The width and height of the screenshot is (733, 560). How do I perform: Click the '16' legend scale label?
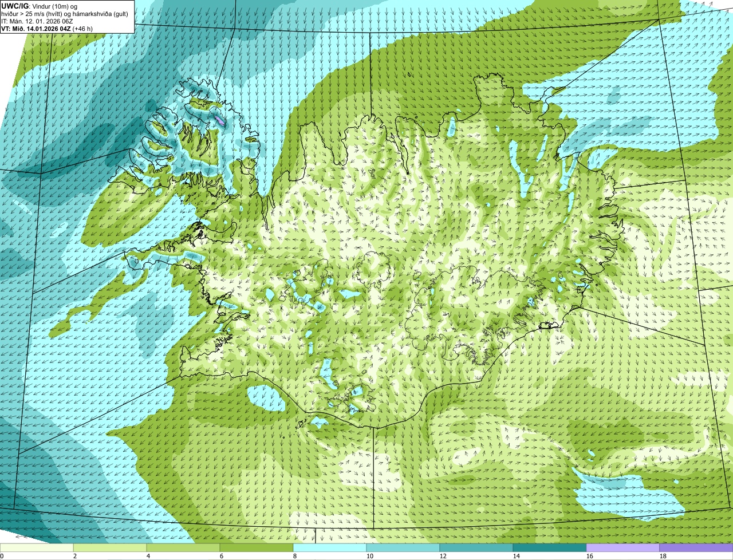(590, 556)
